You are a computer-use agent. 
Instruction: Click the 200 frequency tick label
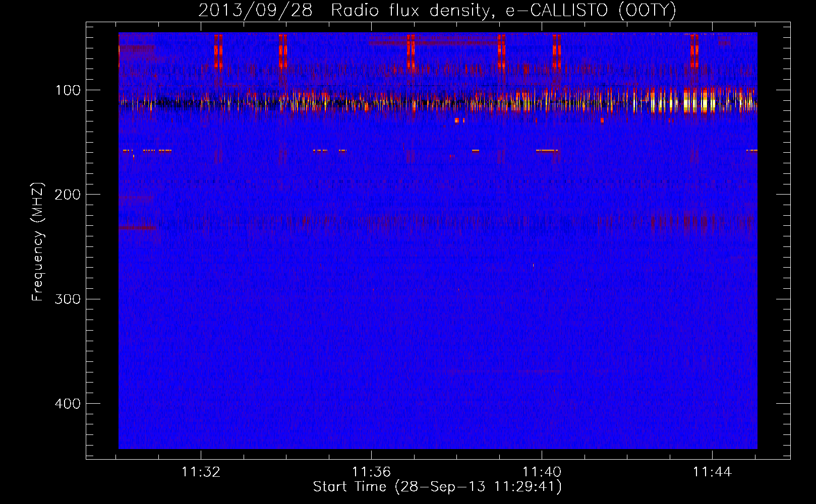pyautogui.click(x=68, y=195)
